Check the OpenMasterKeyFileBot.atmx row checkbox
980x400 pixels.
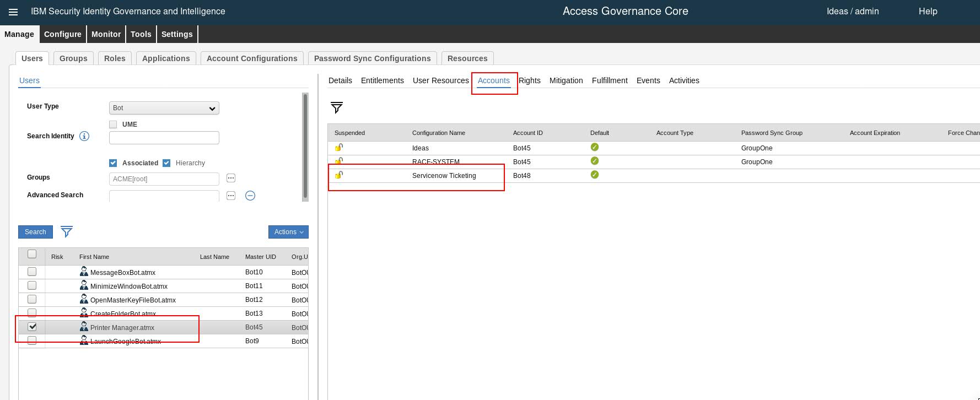(32, 299)
